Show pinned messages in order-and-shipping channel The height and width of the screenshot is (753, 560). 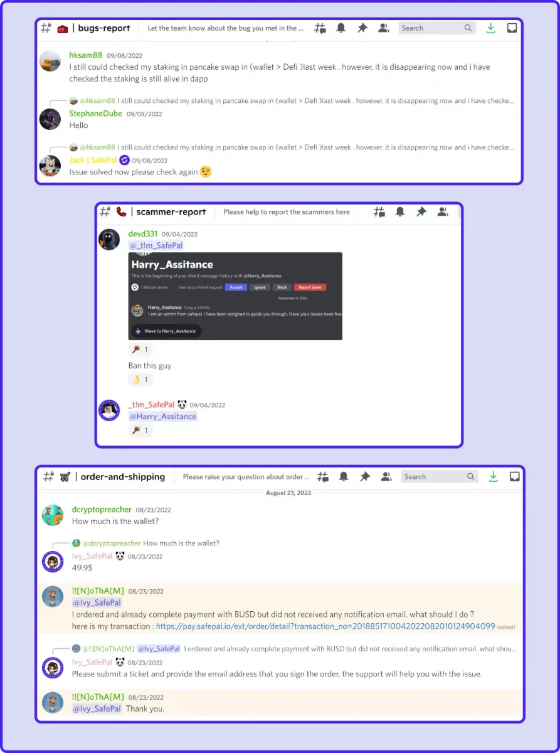click(364, 477)
